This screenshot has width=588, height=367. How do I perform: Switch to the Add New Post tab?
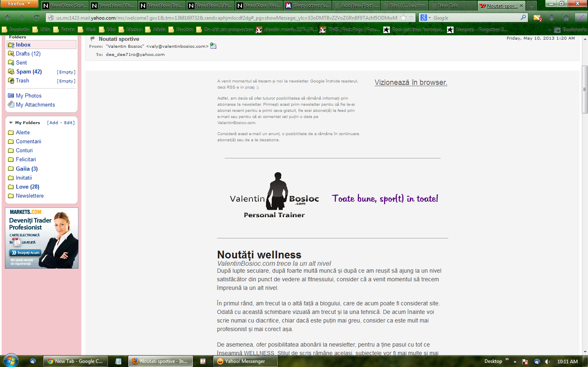click(x=355, y=6)
